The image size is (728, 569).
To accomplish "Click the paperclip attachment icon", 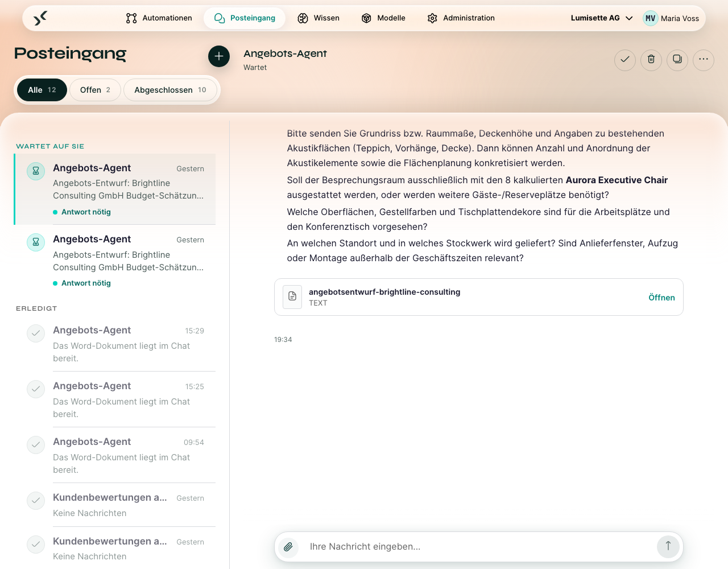I will point(288,547).
